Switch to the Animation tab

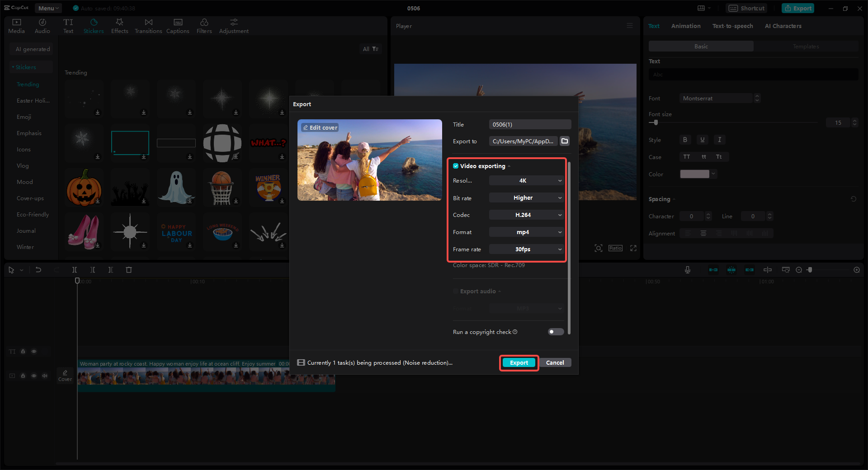(685, 26)
